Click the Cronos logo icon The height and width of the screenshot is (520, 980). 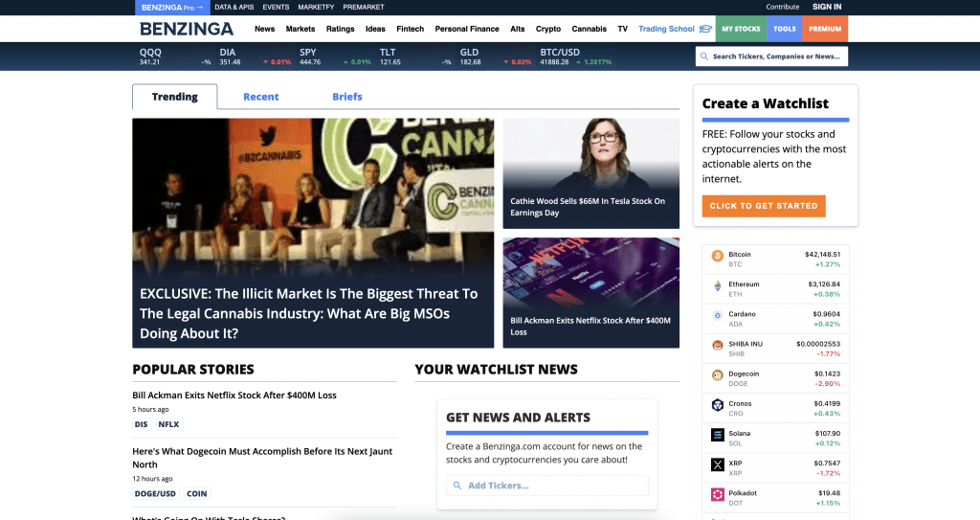tap(718, 405)
